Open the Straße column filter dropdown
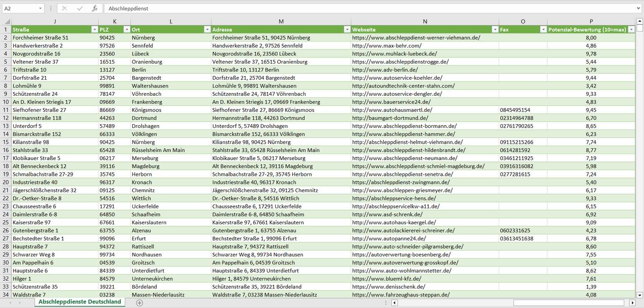 click(x=94, y=29)
